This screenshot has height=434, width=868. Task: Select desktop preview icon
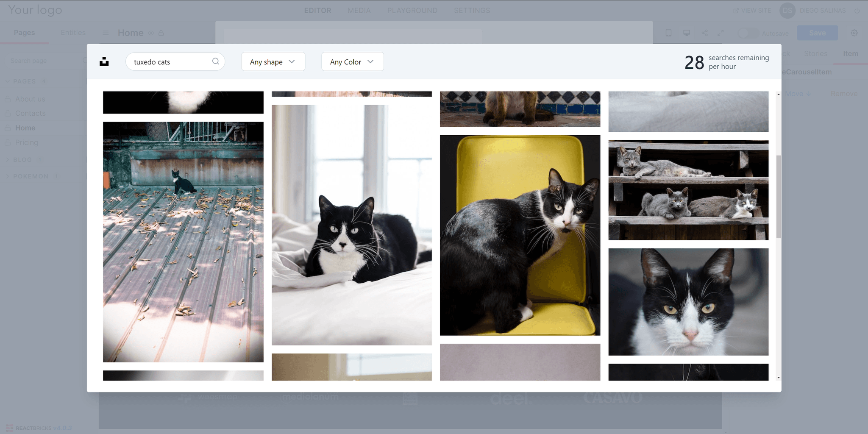coord(687,33)
